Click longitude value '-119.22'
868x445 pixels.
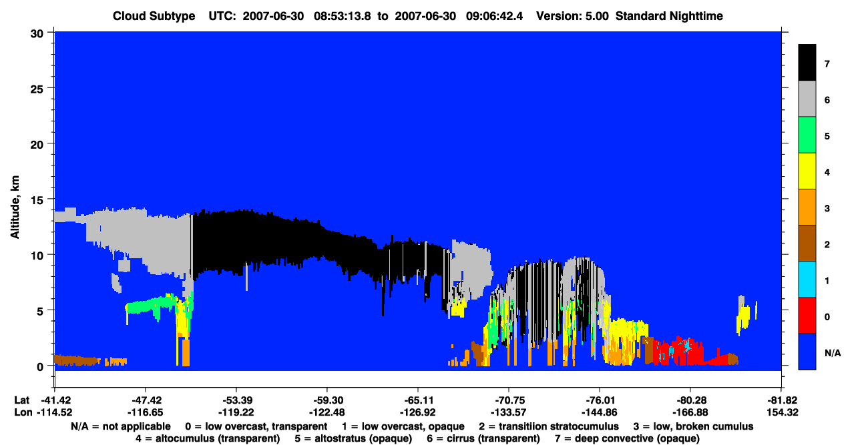[x=236, y=412]
